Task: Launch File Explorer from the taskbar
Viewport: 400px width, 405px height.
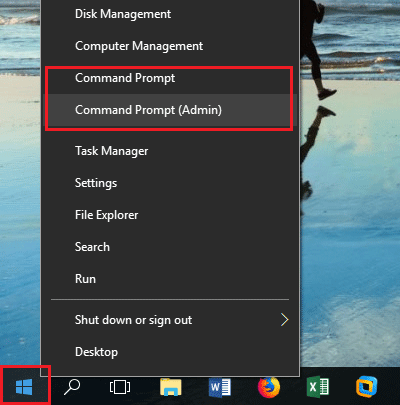Action: [171, 387]
